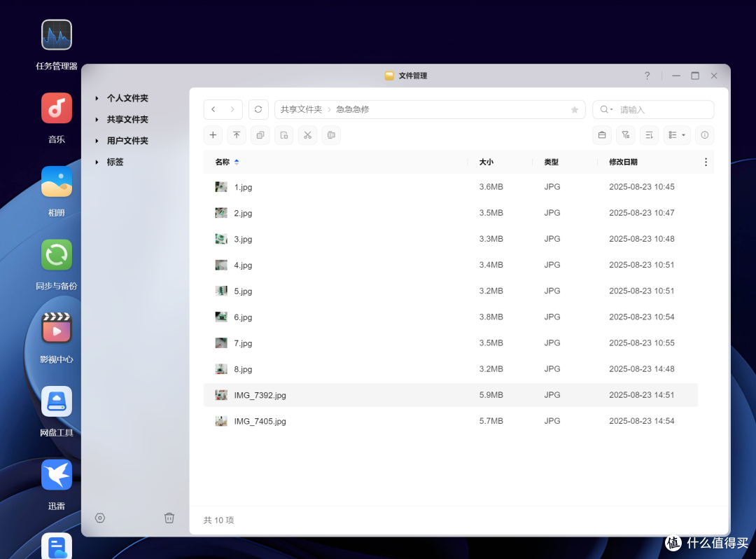Select 个人文件夹 in the sidebar
756x559 pixels.
[x=127, y=98]
